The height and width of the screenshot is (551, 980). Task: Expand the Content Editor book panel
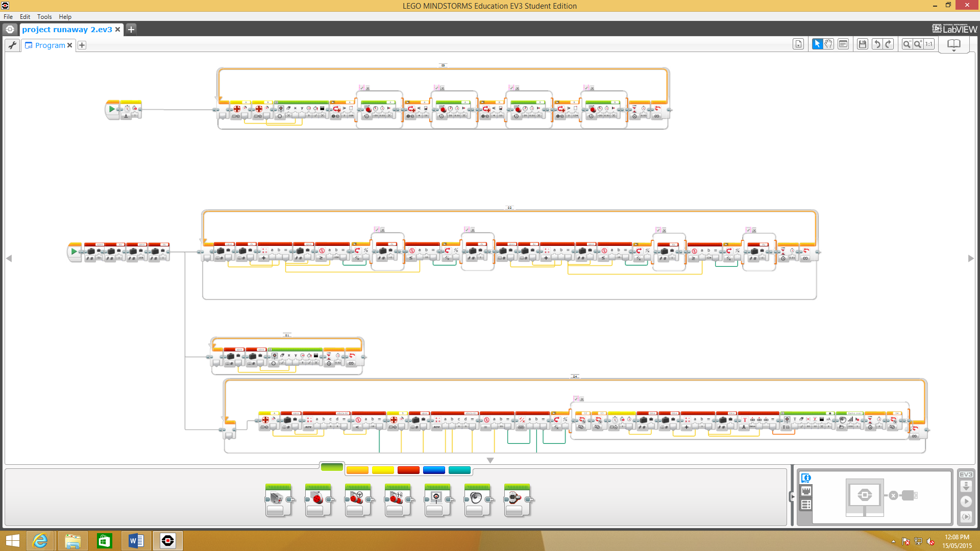click(953, 45)
